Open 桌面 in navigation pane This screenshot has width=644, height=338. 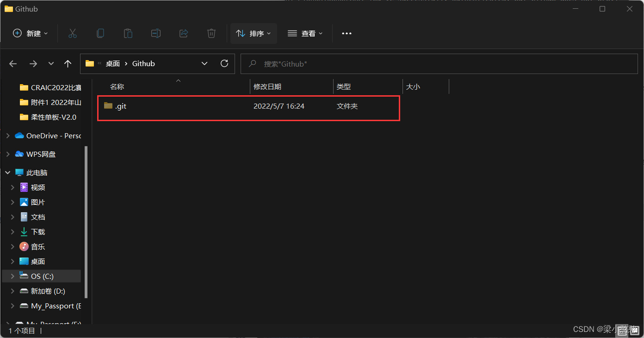[32, 261]
